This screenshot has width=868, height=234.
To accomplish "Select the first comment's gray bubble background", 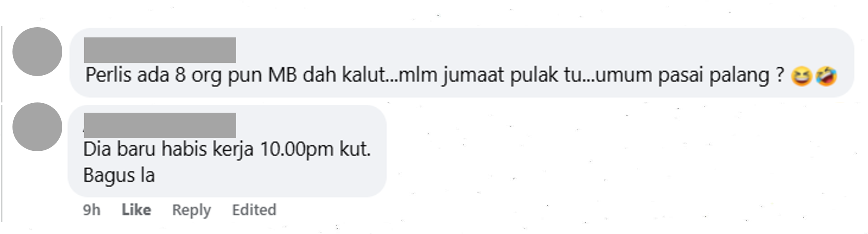I will (462, 62).
